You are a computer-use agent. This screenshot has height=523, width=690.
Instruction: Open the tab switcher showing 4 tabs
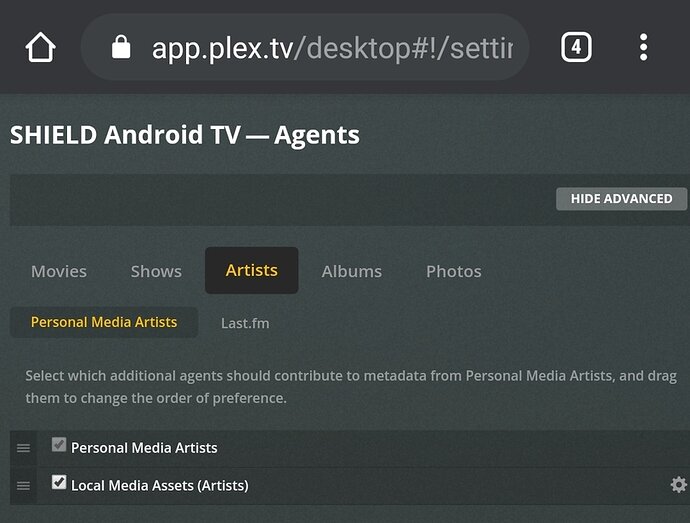[x=576, y=47]
